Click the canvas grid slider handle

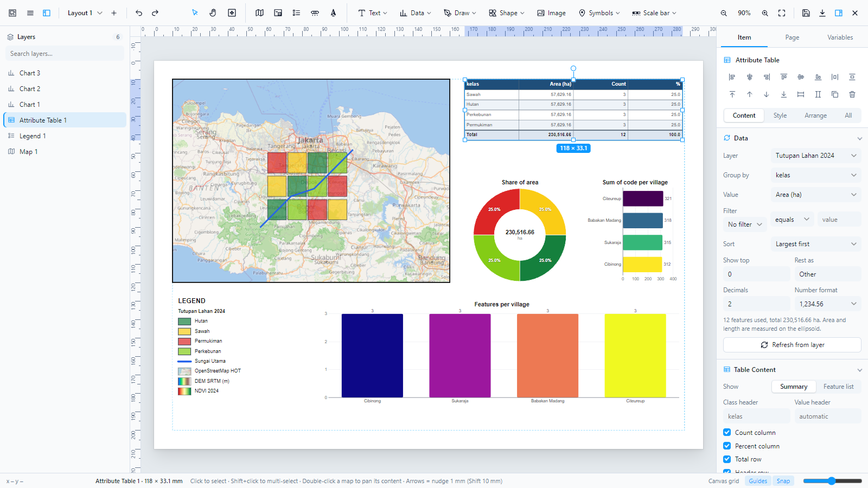831,481
